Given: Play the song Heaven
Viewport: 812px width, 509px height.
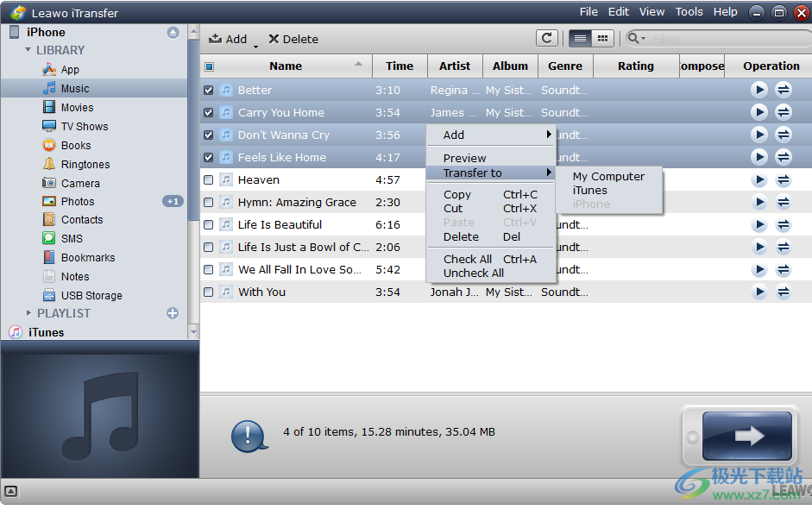Looking at the screenshot, I should tap(759, 179).
